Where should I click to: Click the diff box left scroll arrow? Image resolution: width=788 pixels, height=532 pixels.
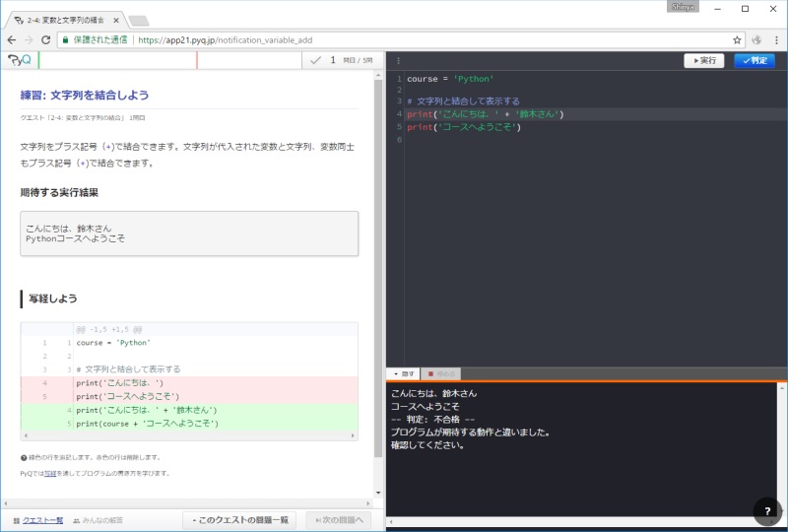26,435
